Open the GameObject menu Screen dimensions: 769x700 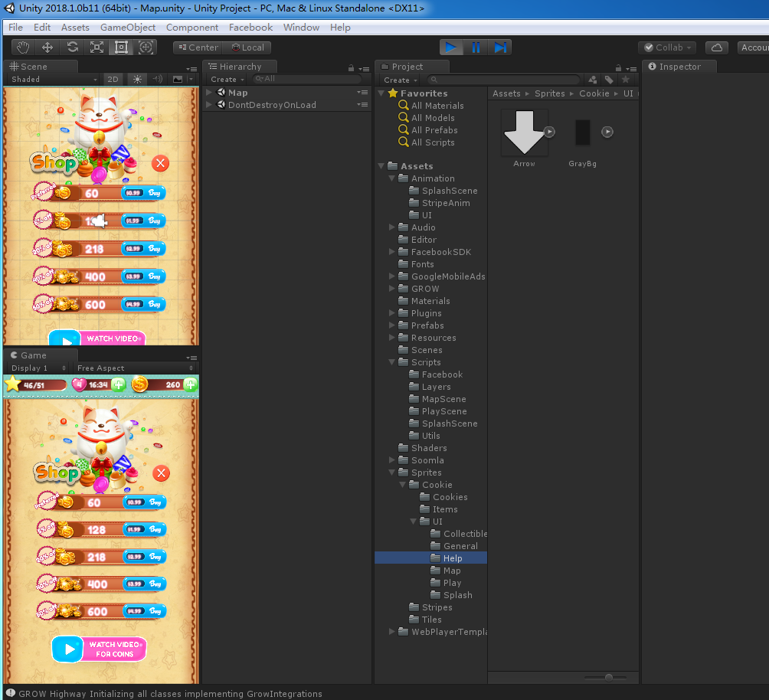(128, 28)
